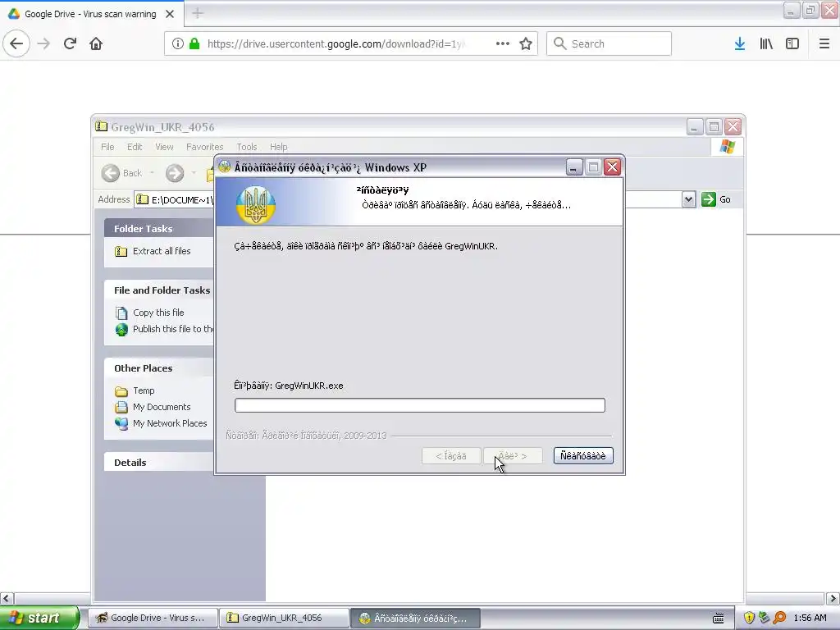Screen dimensions: 840x630
Task: Click the green padlock security icon
Action: coord(194,43)
